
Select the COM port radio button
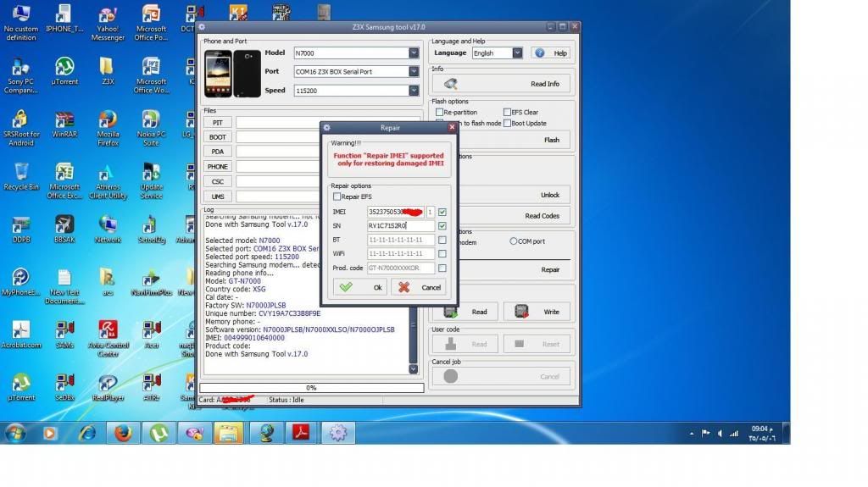514,241
